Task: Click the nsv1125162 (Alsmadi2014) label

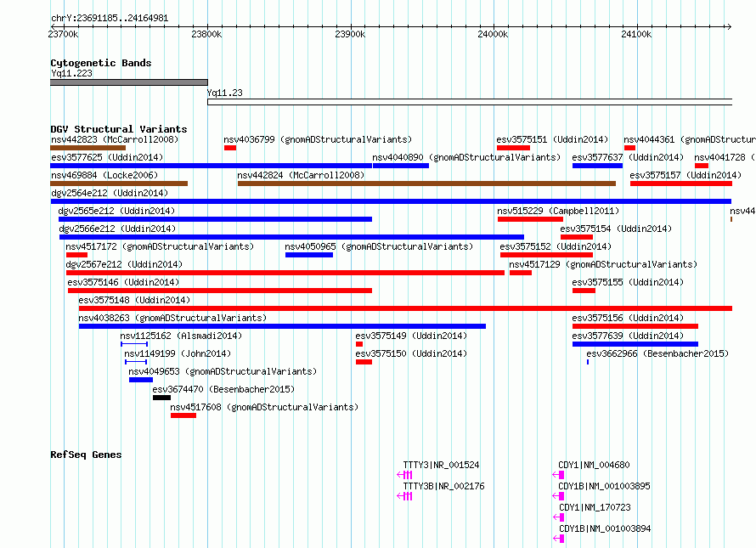Action: pyautogui.click(x=181, y=336)
